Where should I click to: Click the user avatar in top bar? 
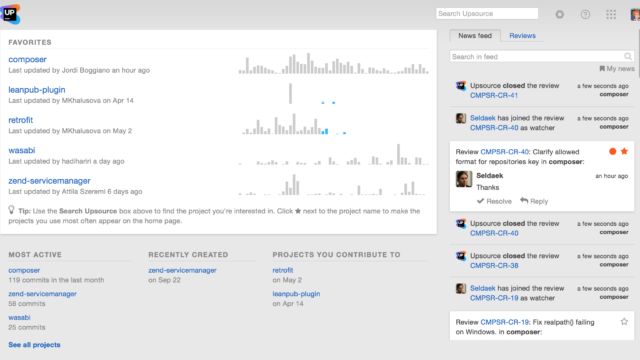635,14
